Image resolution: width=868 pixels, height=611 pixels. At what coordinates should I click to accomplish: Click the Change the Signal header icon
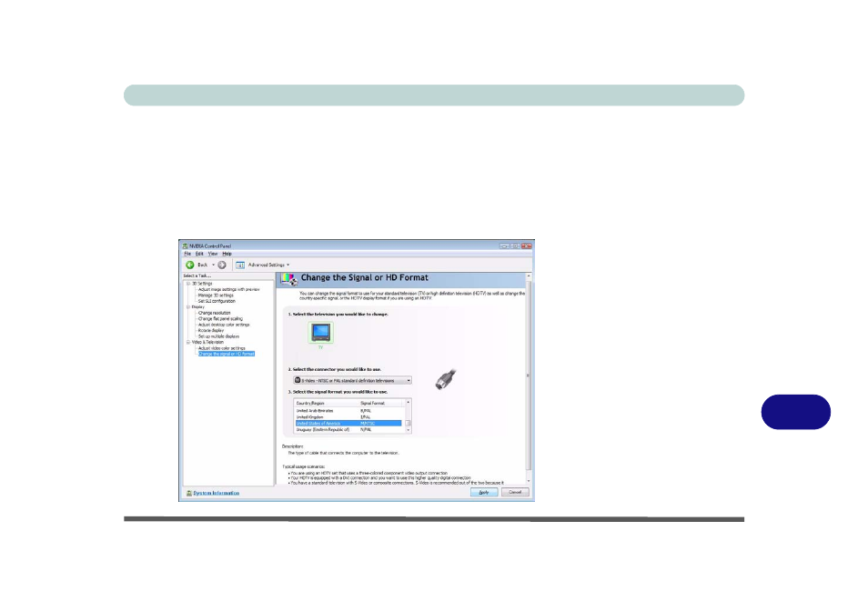point(288,279)
